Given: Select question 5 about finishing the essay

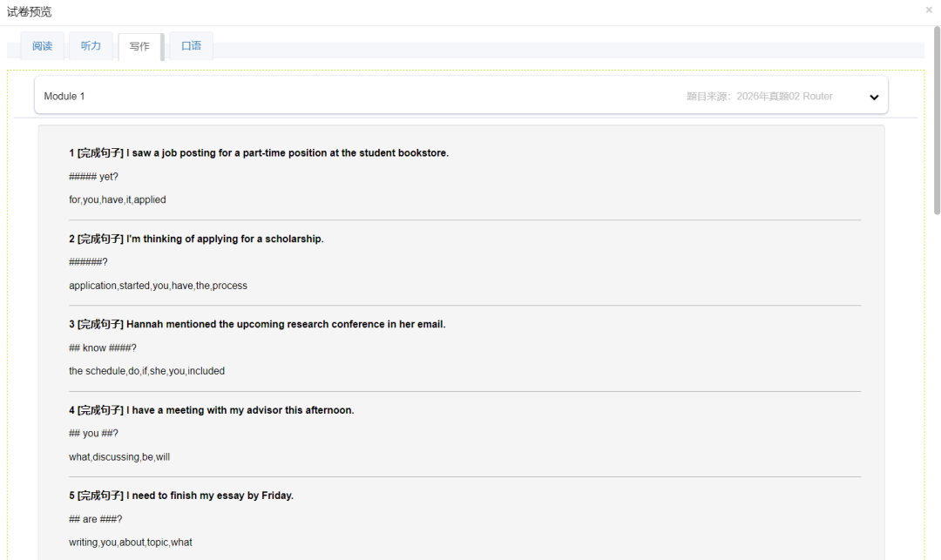Looking at the screenshot, I should [x=181, y=496].
